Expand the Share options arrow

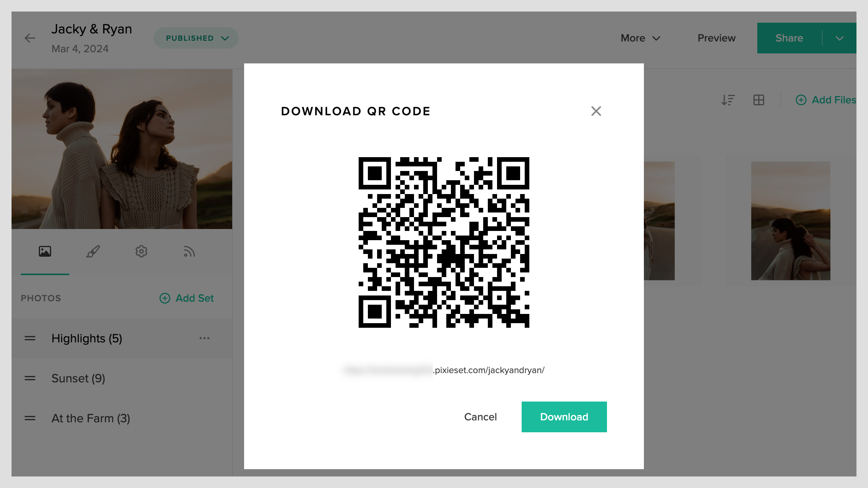[840, 38]
